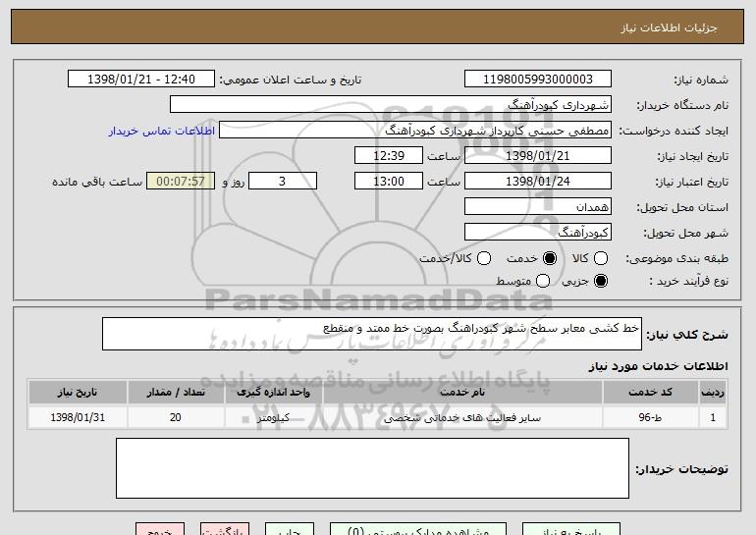The image size is (756, 535).
Task: Click the جزئیات اطلاعات نیاز page title
Action: 669,27
